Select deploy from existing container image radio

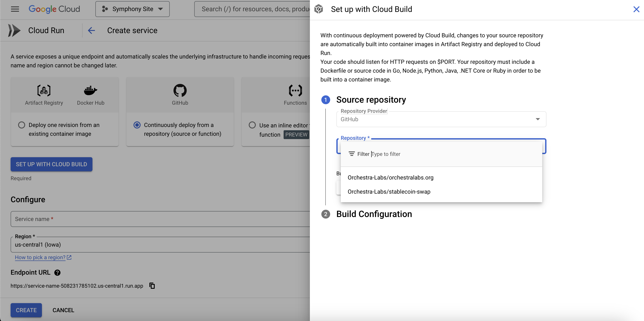pyautogui.click(x=22, y=125)
